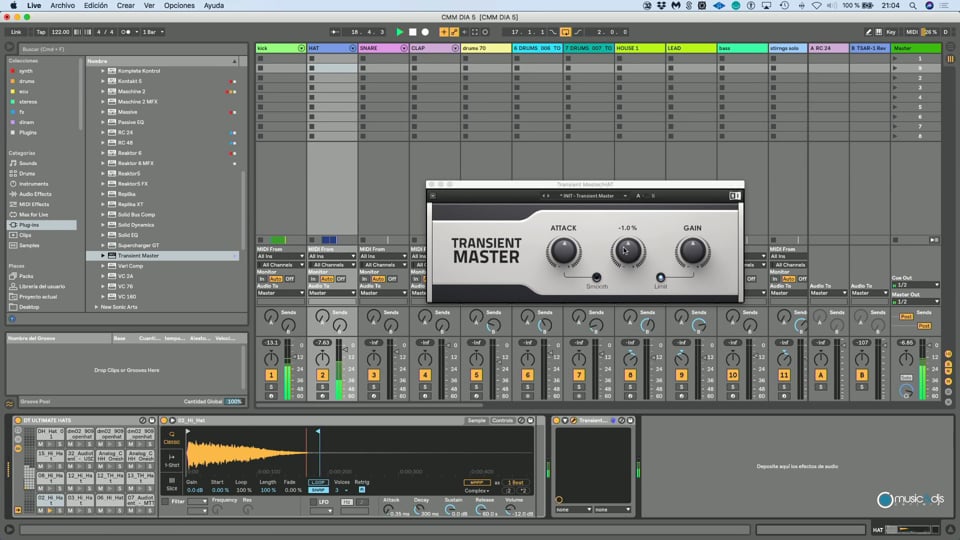The height and width of the screenshot is (540, 960).
Task: Open Transient plugin window via wrench icon
Action: 573,421
